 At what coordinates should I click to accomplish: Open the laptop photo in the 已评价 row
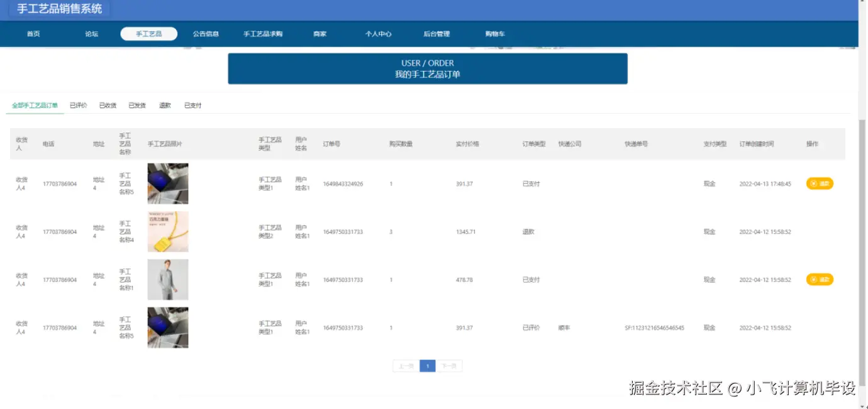point(168,327)
